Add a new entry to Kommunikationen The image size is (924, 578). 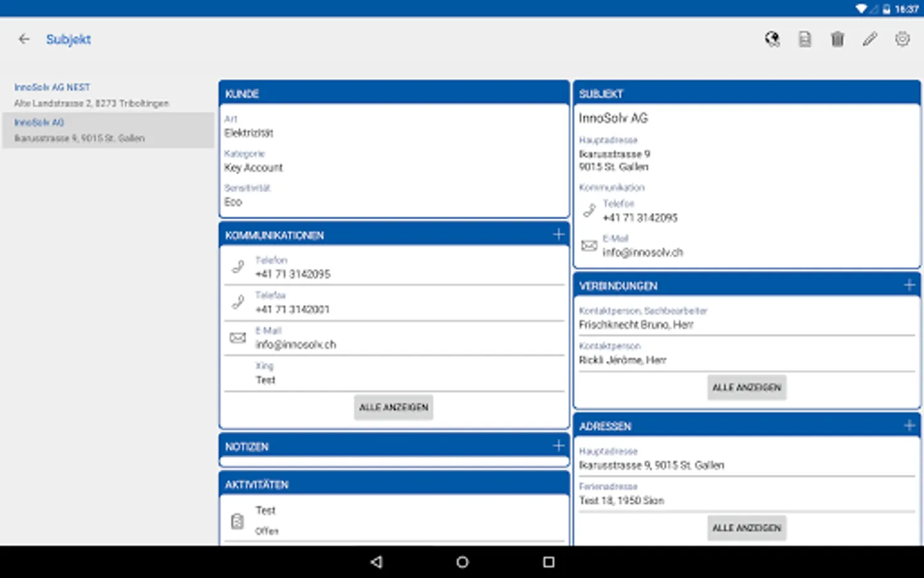click(558, 234)
